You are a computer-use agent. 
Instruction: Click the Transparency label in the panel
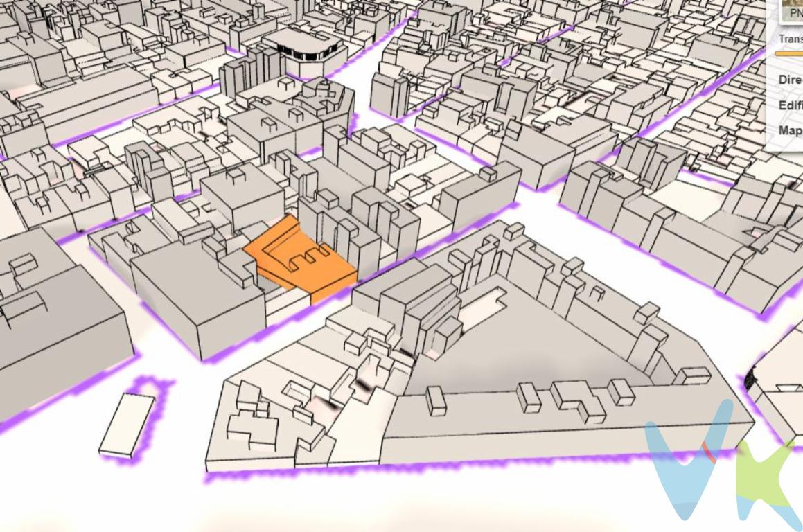[x=790, y=40]
